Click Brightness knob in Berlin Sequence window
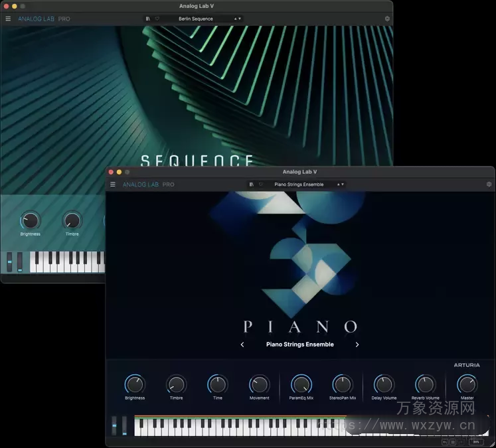This screenshot has width=496, height=448. coord(31,220)
